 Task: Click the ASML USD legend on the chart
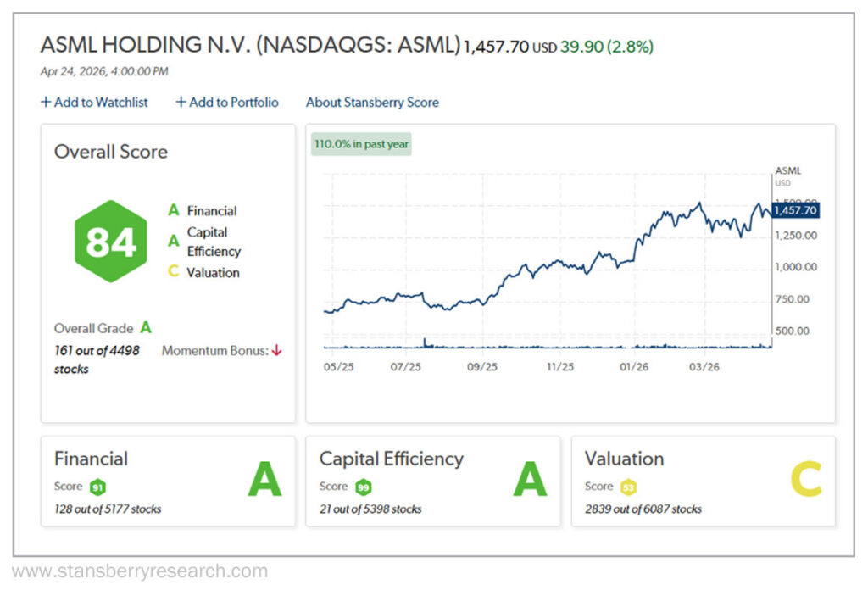click(x=785, y=174)
